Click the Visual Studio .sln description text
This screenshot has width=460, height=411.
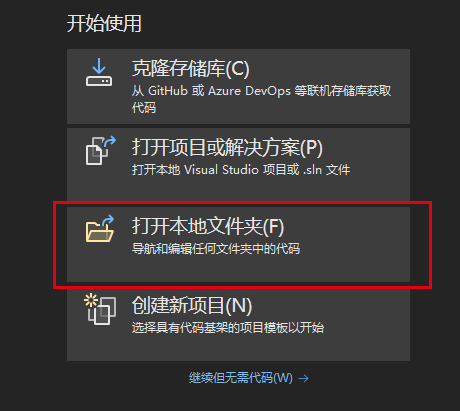pyautogui.click(x=241, y=170)
